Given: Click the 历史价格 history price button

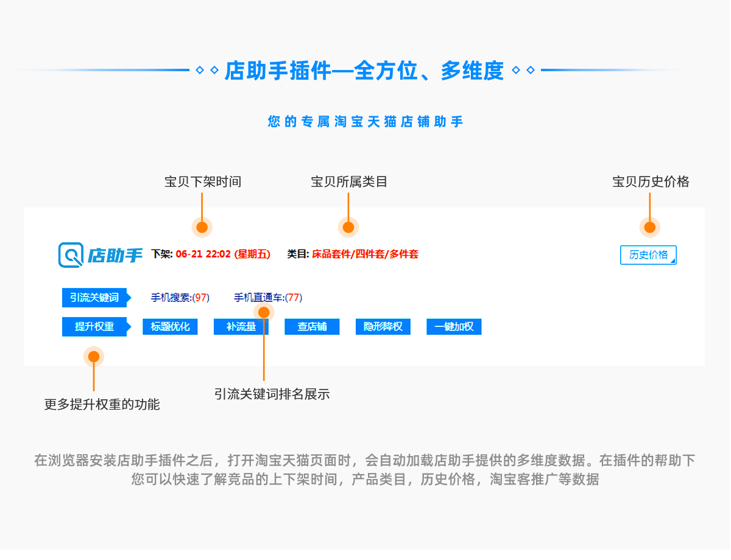Looking at the screenshot, I should coord(648,255).
